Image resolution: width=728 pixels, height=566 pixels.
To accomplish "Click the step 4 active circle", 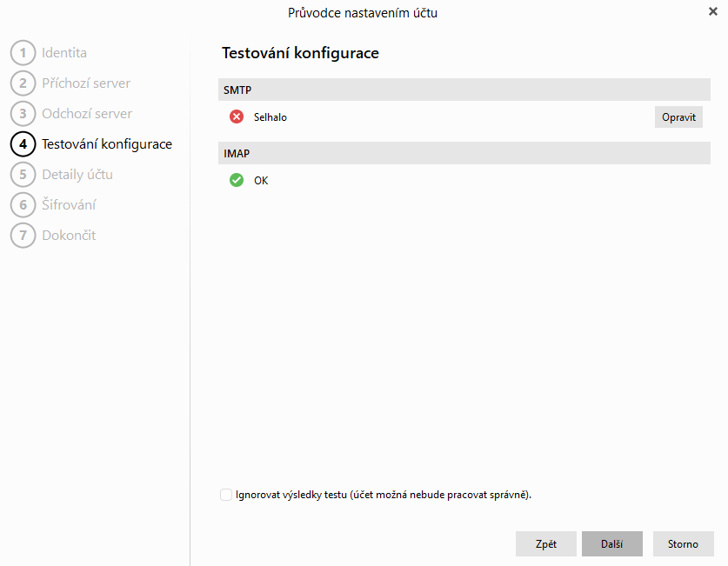I will 23,144.
